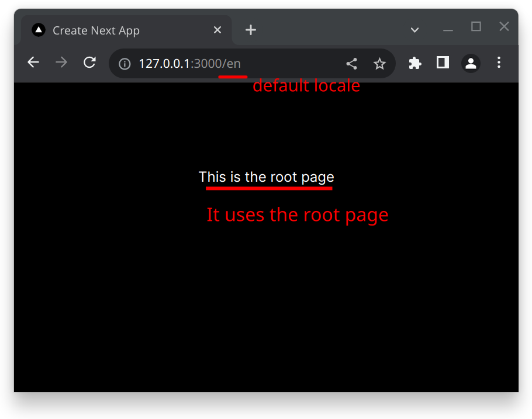Open the browser profile menu

point(471,63)
